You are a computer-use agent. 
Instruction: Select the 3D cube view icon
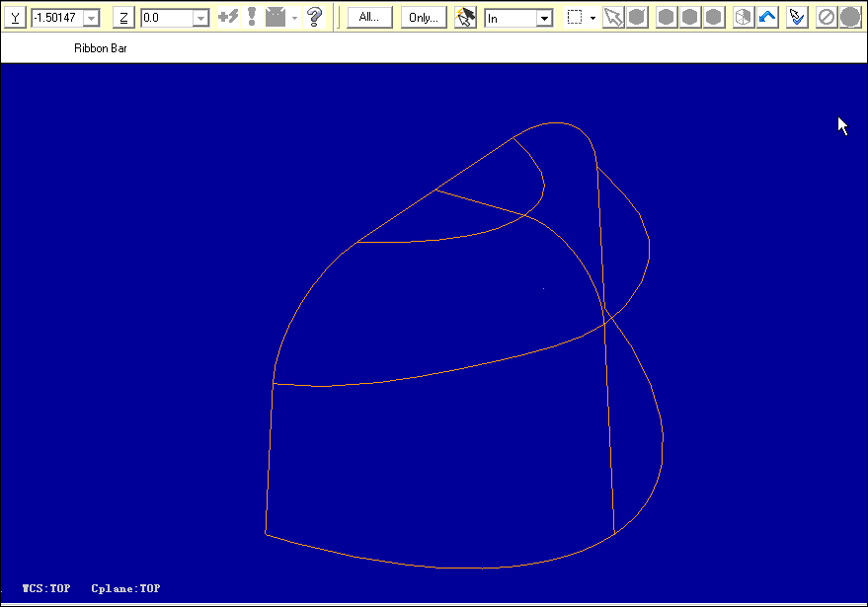coord(742,16)
